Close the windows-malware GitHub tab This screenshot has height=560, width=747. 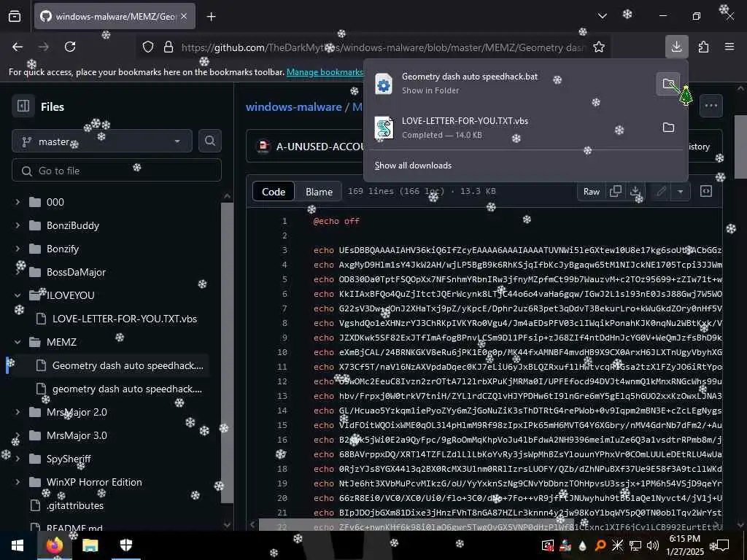[x=184, y=16]
